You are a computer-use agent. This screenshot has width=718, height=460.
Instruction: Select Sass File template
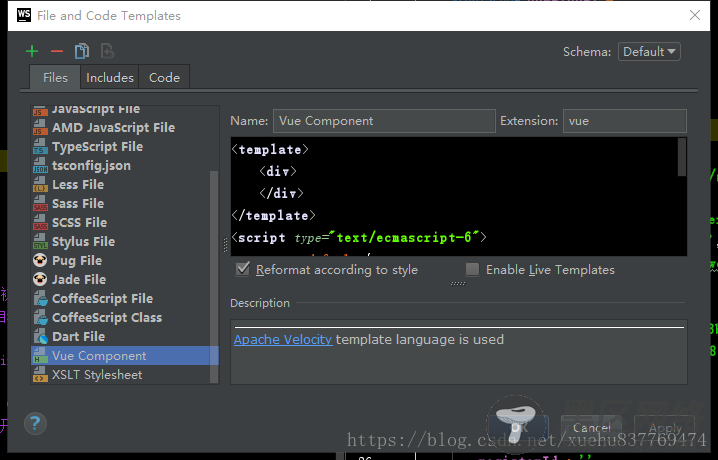coord(125,204)
